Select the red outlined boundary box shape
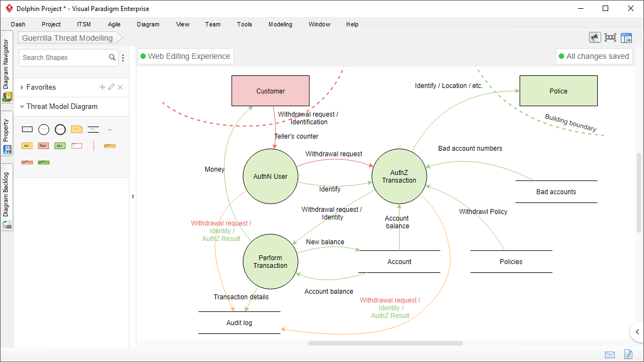644x362 pixels. [77, 146]
